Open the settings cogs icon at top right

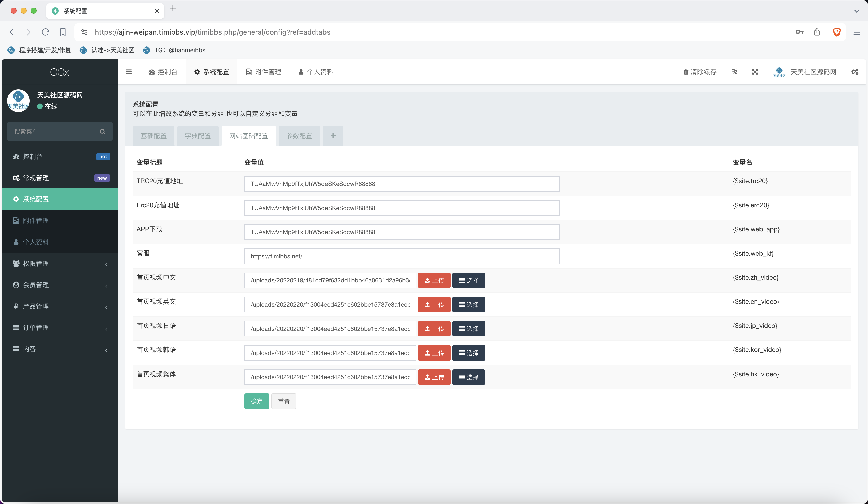[855, 72]
